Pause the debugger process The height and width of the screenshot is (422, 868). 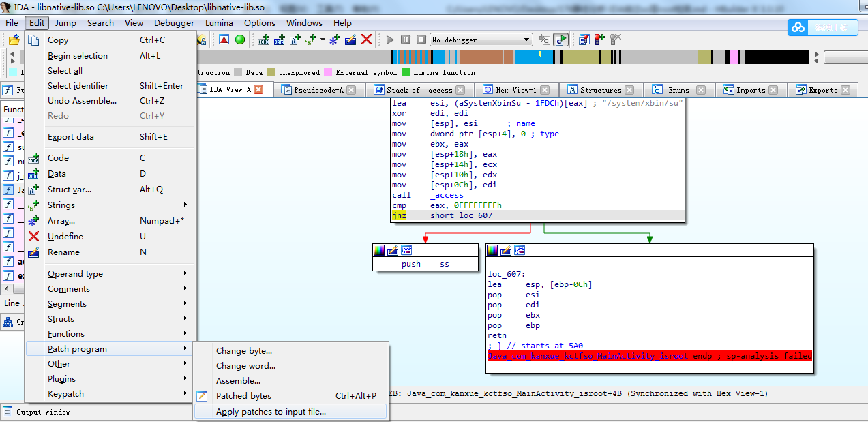coord(406,40)
